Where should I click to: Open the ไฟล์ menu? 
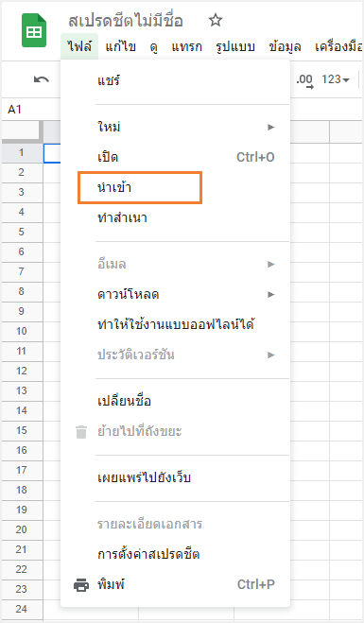point(79,46)
